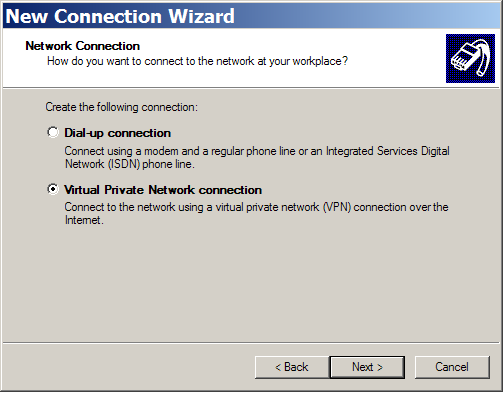Click the bold Network Connection heading
Screen dimensions: 503x393
point(83,46)
